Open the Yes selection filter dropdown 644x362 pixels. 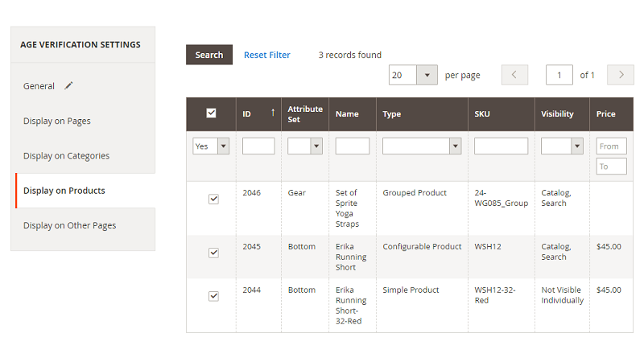pyautogui.click(x=223, y=146)
